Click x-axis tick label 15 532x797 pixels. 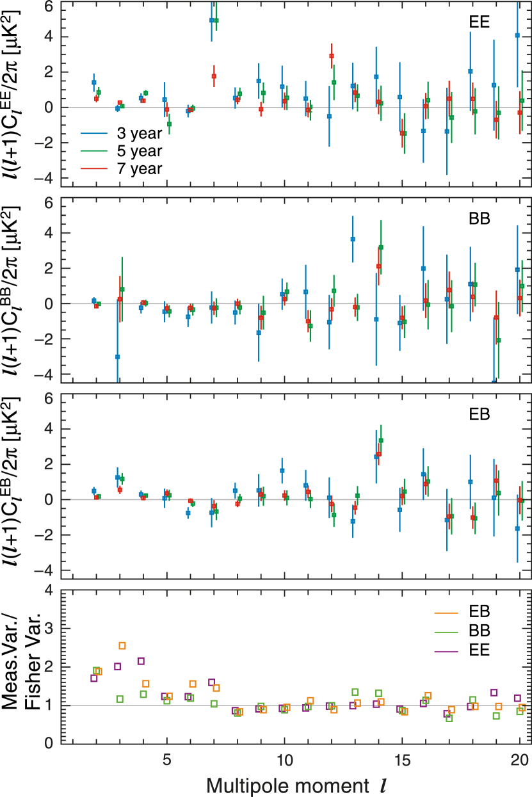[x=402, y=760]
